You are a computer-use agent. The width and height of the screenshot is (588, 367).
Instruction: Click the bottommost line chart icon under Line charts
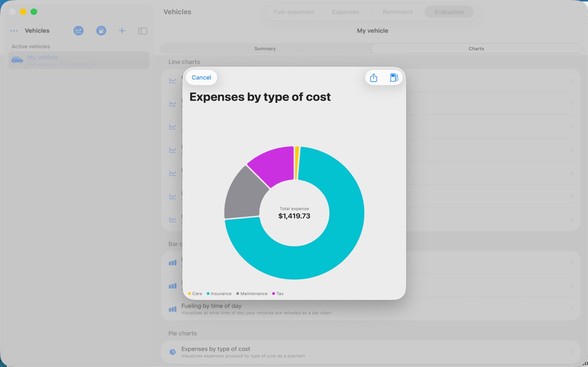(x=173, y=219)
